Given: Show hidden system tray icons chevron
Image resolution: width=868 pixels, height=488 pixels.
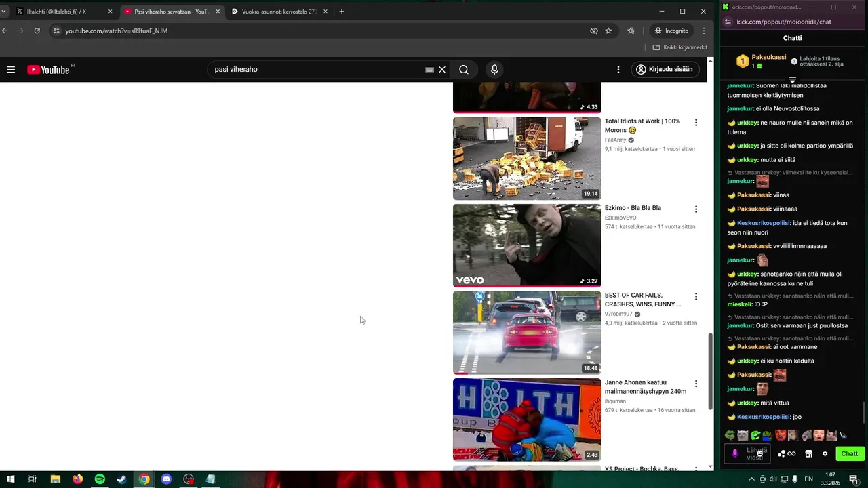Looking at the screenshot, I should point(751,479).
